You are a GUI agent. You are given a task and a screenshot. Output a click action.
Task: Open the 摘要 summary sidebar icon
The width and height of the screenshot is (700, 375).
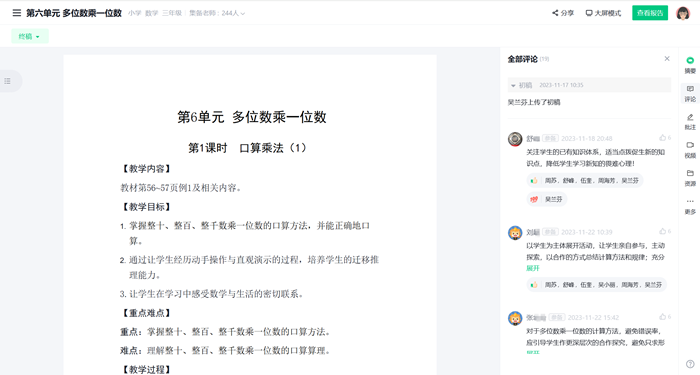pyautogui.click(x=690, y=65)
